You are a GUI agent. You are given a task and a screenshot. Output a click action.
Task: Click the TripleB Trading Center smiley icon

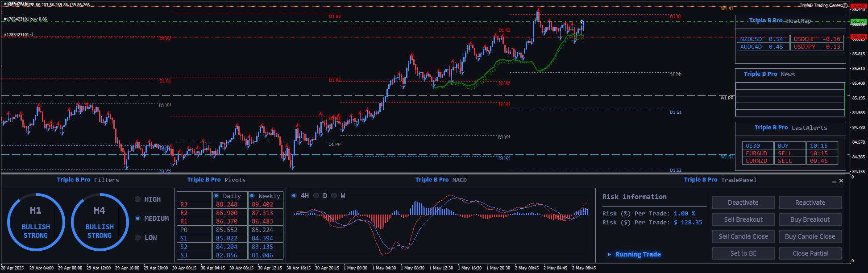845,5
